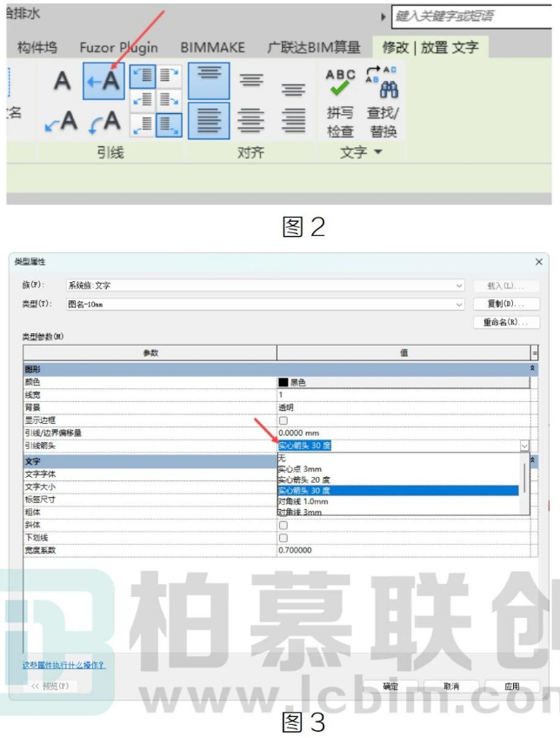The height and width of the screenshot is (738, 560).
Task: Expand the 文字 panel dropdown arrow
Action: pos(377,152)
